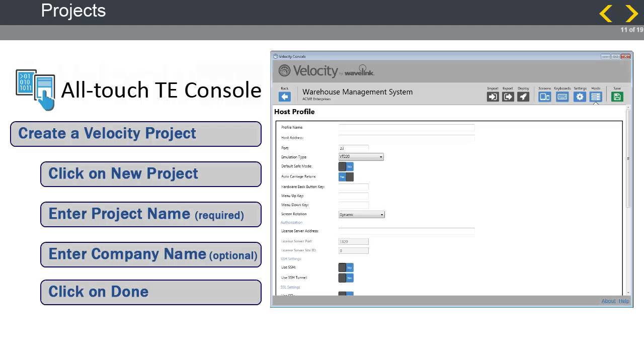
Task: Click the Authorization section label
Action: [292, 222]
